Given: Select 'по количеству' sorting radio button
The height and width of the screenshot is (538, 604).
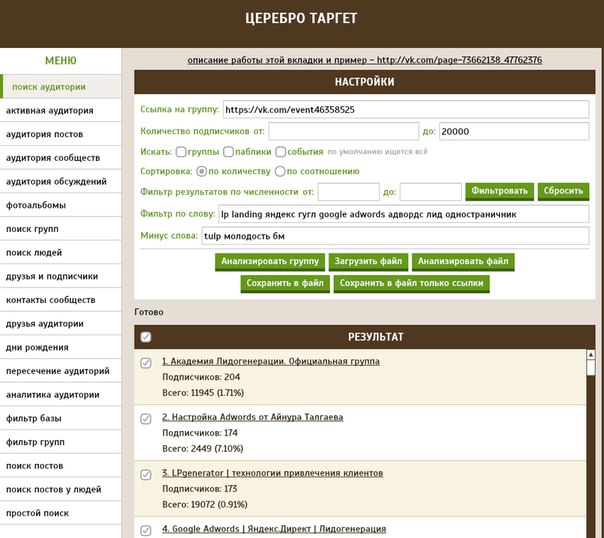Looking at the screenshot, I should point(202,171).
